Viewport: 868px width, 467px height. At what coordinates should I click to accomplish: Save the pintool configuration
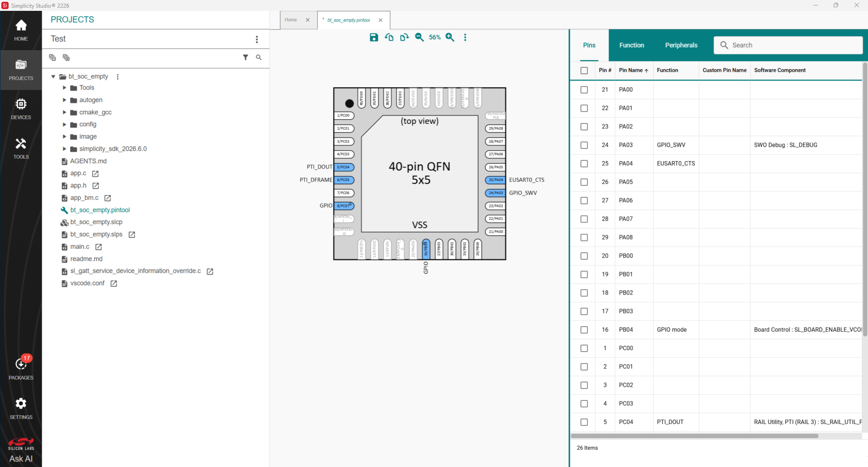374,38
